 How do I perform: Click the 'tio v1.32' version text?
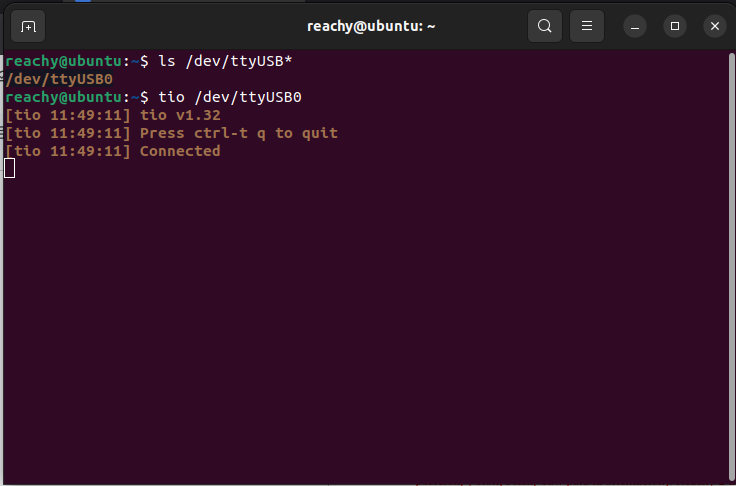point(180,115)
